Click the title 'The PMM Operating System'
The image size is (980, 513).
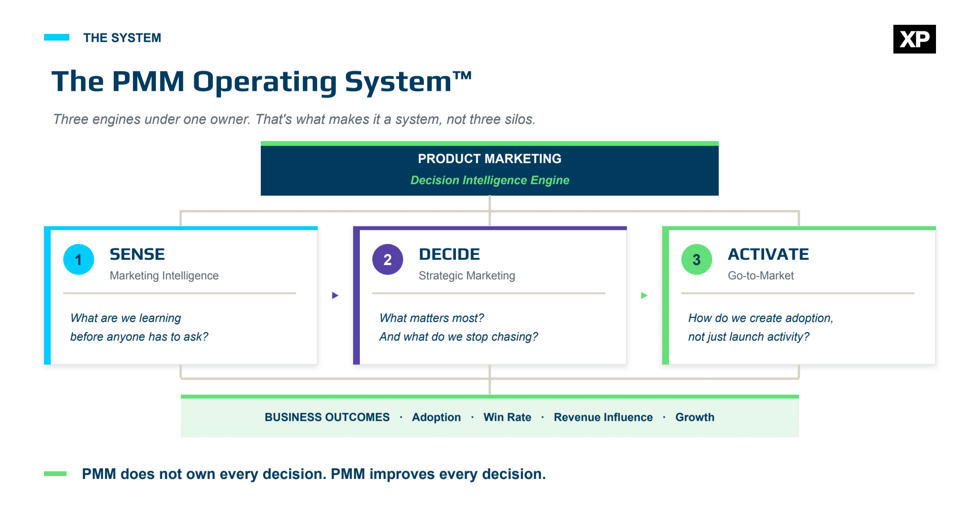(x=262, y=81)
